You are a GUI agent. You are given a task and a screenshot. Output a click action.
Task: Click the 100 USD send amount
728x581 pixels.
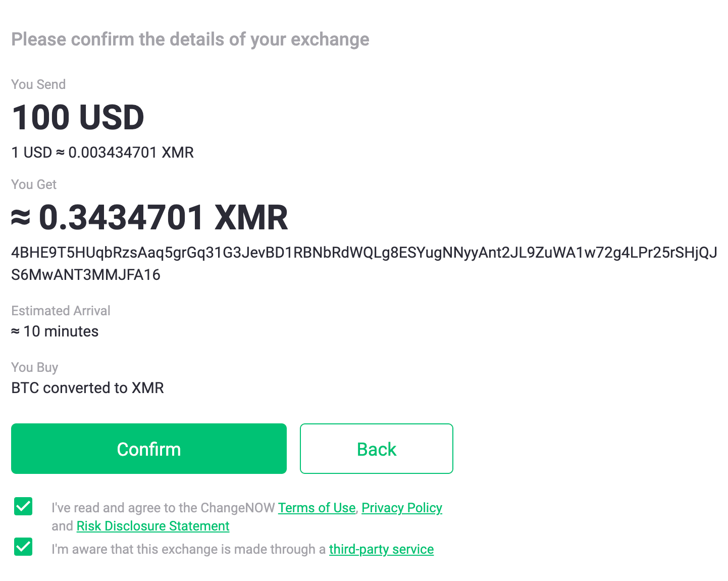[78, 117]
